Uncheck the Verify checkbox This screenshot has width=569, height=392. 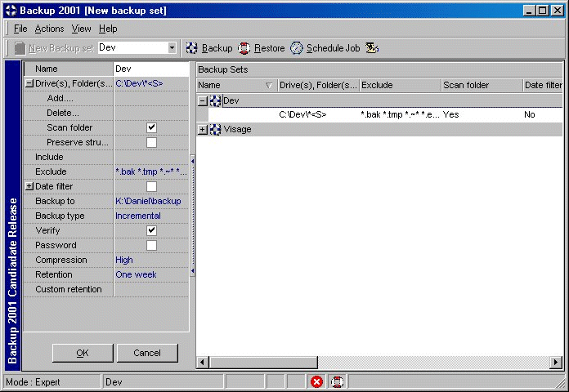click(151, 230)
